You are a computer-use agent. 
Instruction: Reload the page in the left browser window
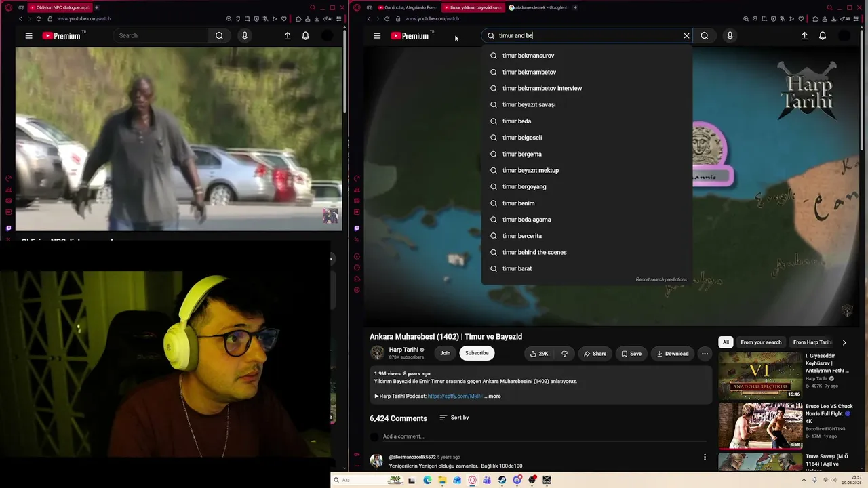(39, 19)
